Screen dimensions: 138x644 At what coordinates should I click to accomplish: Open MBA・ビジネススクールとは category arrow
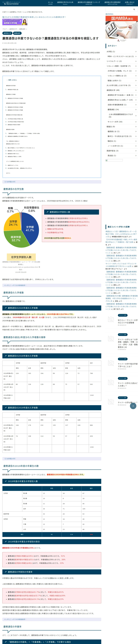pyautogui.click(x=136, y=56)
